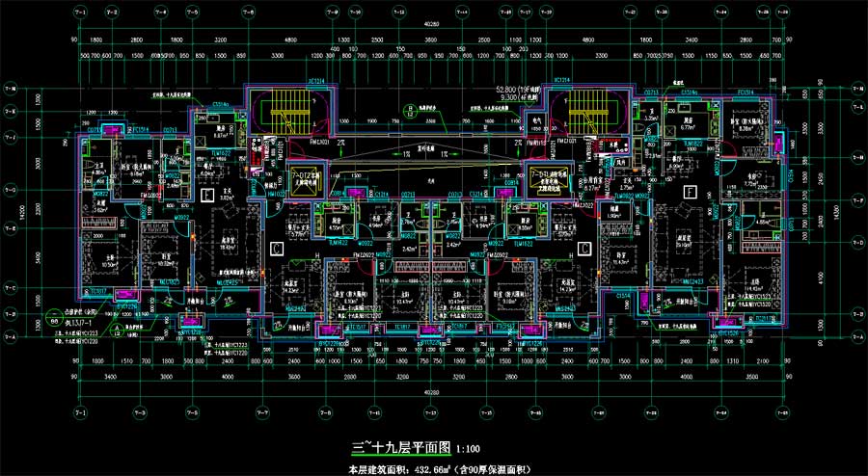Select the last grid bubble at top right
868x476 pixels.
[789, 12]
